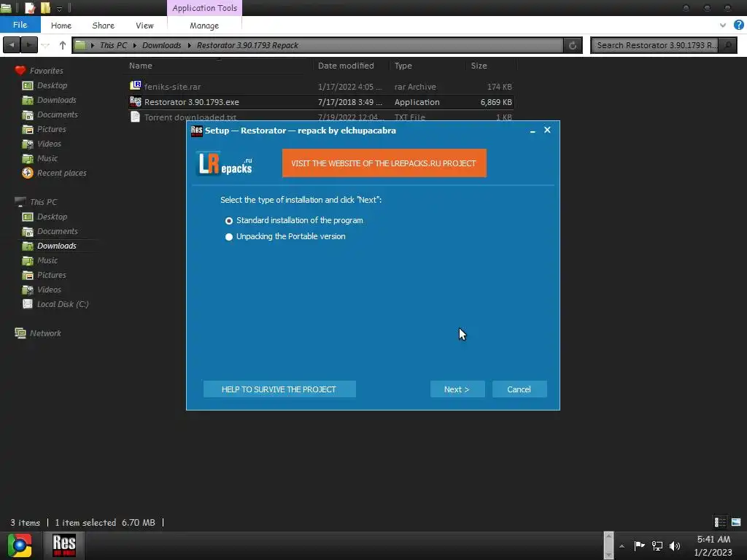
Task: Click Help to survive the project button
Action: pos(279,389)
